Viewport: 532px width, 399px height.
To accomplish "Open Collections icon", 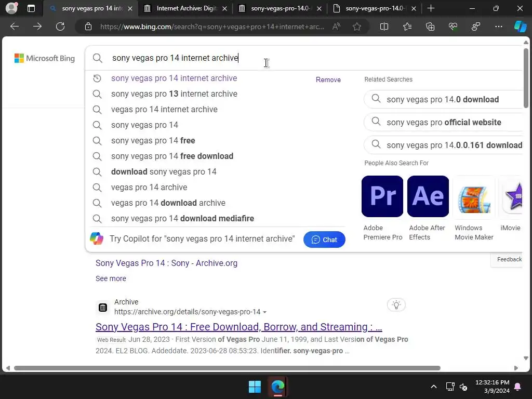I will click(x=430, y=26).
